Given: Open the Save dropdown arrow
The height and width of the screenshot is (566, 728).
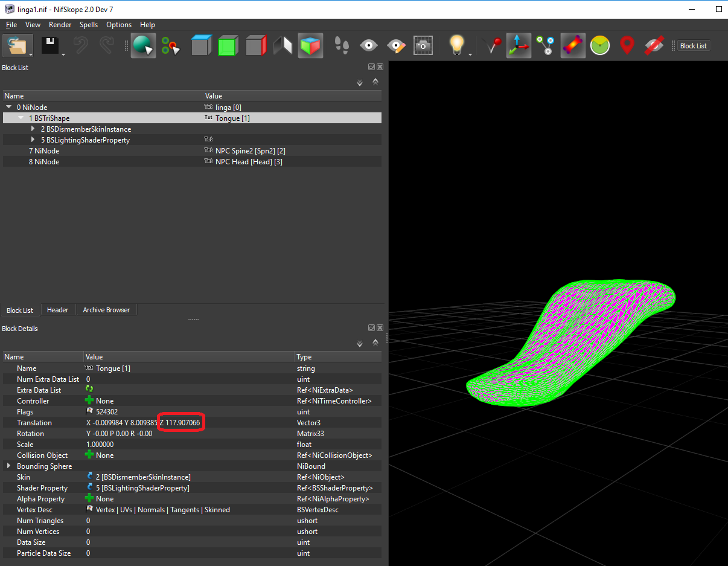Looking at the screenshot, I should coord(63,54).
